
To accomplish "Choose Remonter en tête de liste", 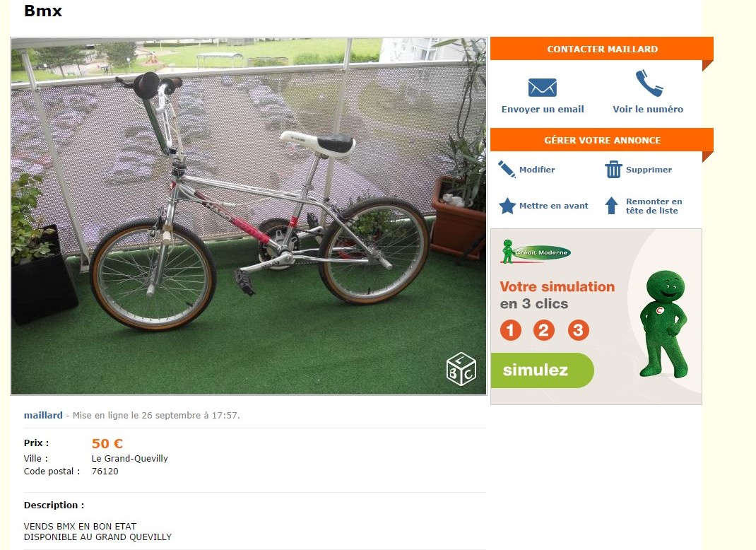I will [654, 206].
